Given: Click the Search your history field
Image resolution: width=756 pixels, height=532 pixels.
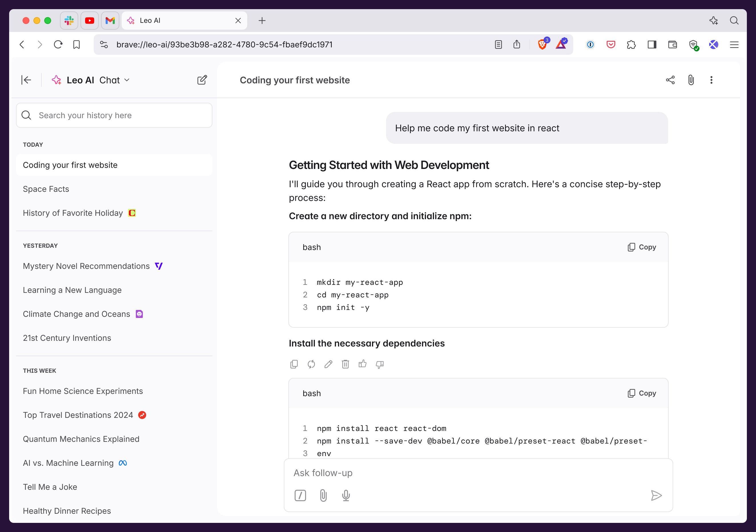Looking at the screenshot, I should (x=114, y=115).
